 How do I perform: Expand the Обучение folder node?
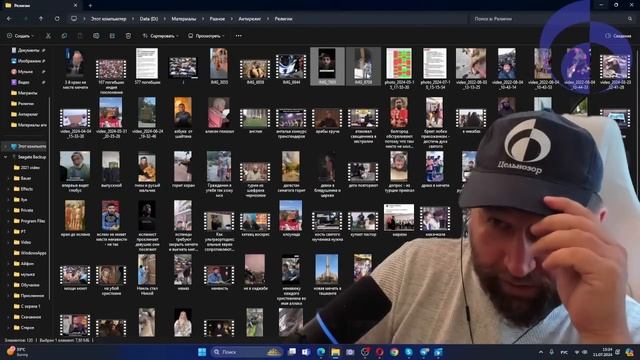tap(9, 285)
